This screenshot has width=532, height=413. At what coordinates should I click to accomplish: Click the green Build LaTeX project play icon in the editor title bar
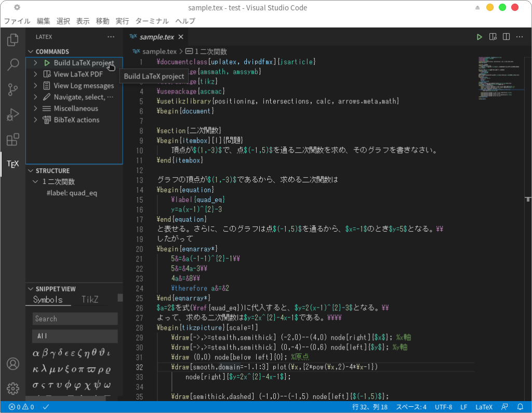pyautogui.click(x=480, y=37)
